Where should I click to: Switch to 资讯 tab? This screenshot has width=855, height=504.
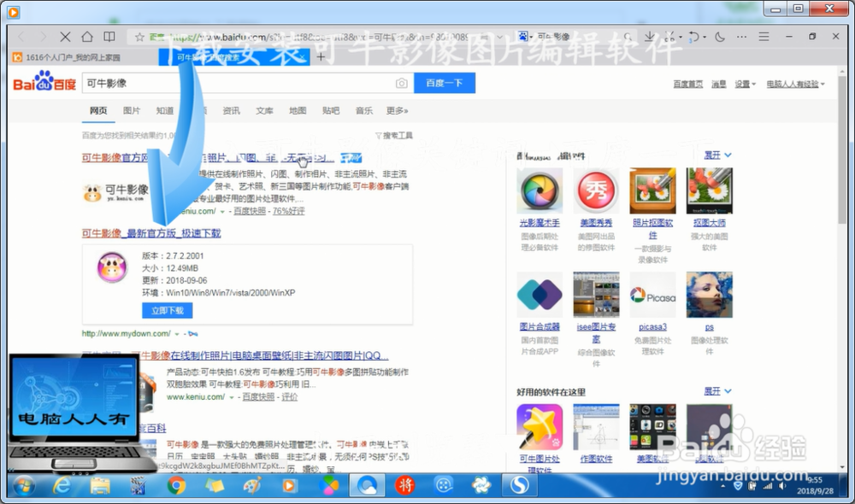[x=231, y=110]
